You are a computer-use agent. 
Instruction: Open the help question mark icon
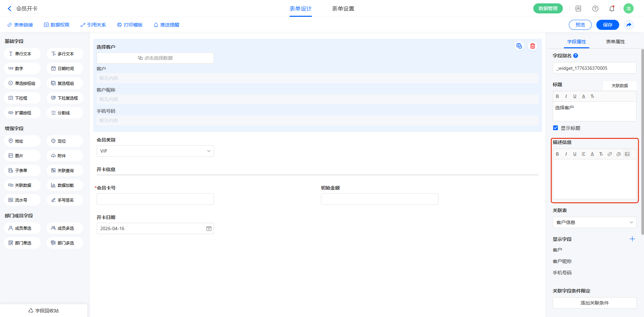point(595,9)
